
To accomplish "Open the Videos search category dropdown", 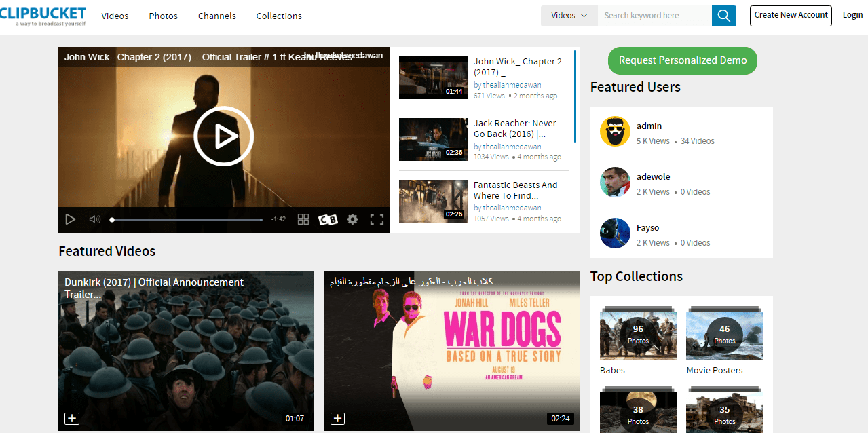I will point(569,16).
